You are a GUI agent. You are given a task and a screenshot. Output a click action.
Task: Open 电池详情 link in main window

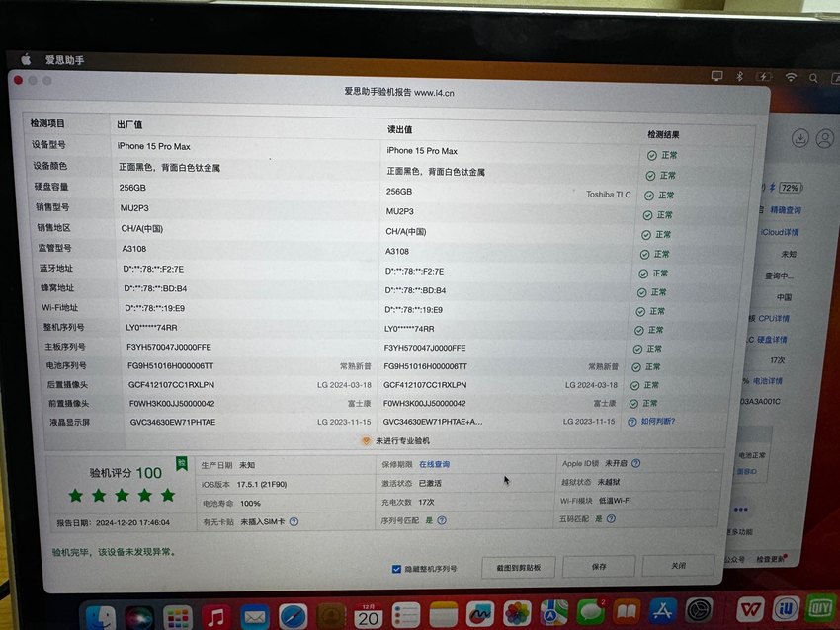tap(767, 381)
